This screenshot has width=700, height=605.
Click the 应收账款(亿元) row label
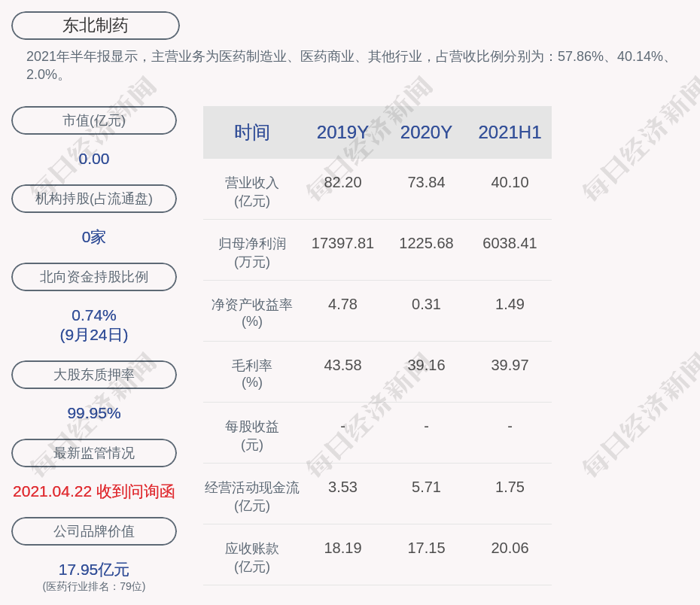point(252,558)
